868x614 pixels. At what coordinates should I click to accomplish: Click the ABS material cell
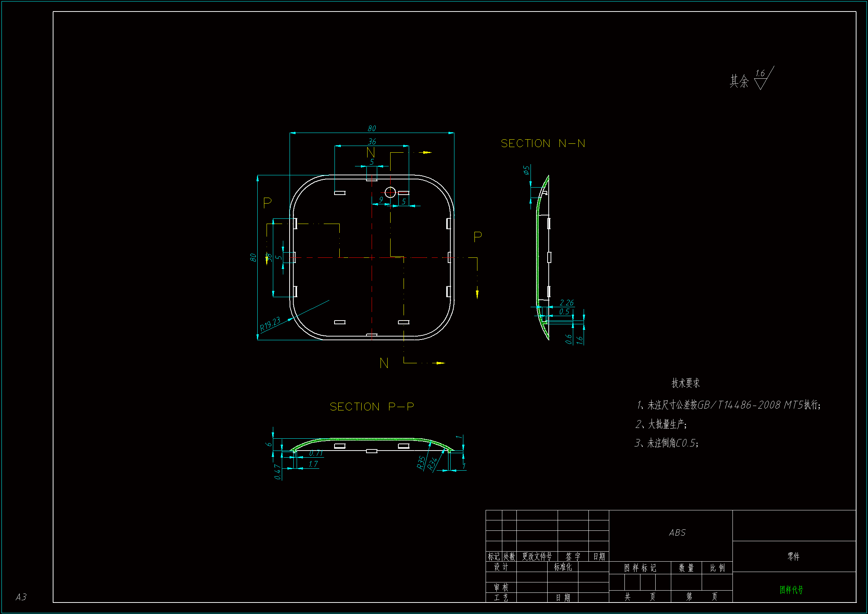[x=677, y=533]
